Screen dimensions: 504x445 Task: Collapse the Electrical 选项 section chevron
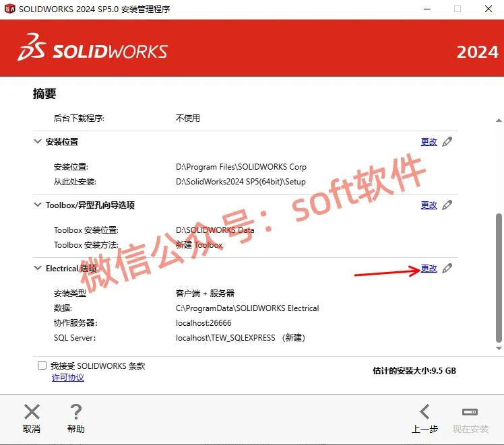click(38, 268)
